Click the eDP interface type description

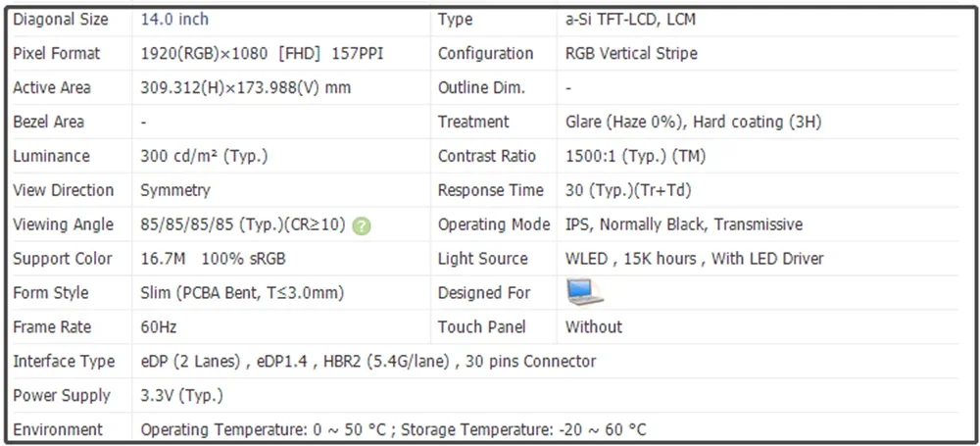click(367, 362)
